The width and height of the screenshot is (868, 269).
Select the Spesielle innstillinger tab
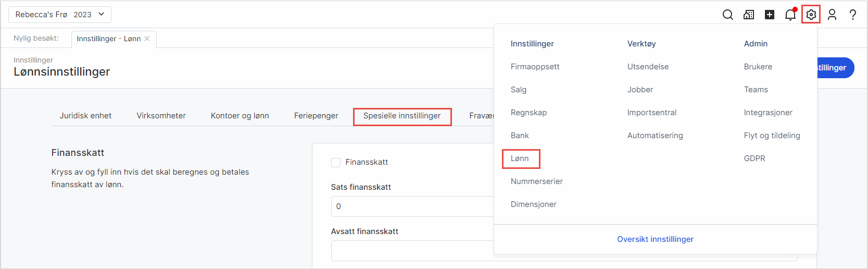tap(402, 116)
